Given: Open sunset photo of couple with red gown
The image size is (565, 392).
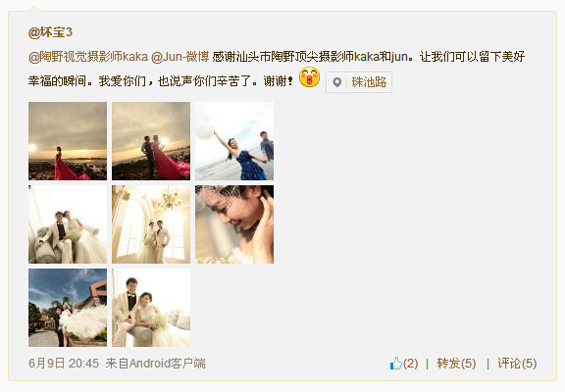Looking at the screenshot, I should click(151, 141).
